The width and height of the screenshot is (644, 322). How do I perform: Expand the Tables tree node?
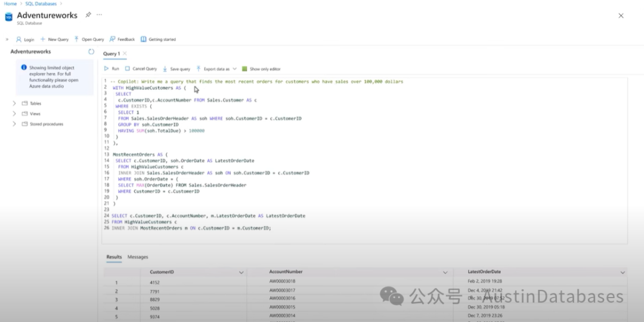[x=14, y=104]
